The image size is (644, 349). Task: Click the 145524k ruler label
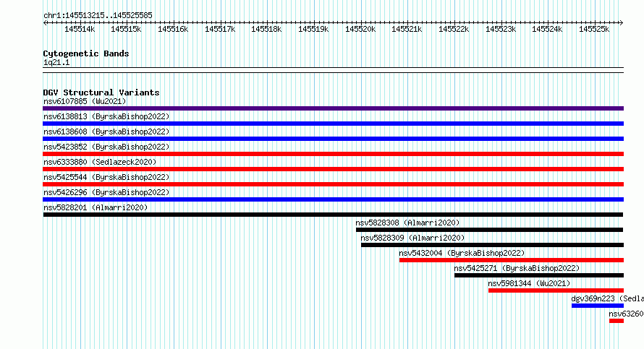547,30
